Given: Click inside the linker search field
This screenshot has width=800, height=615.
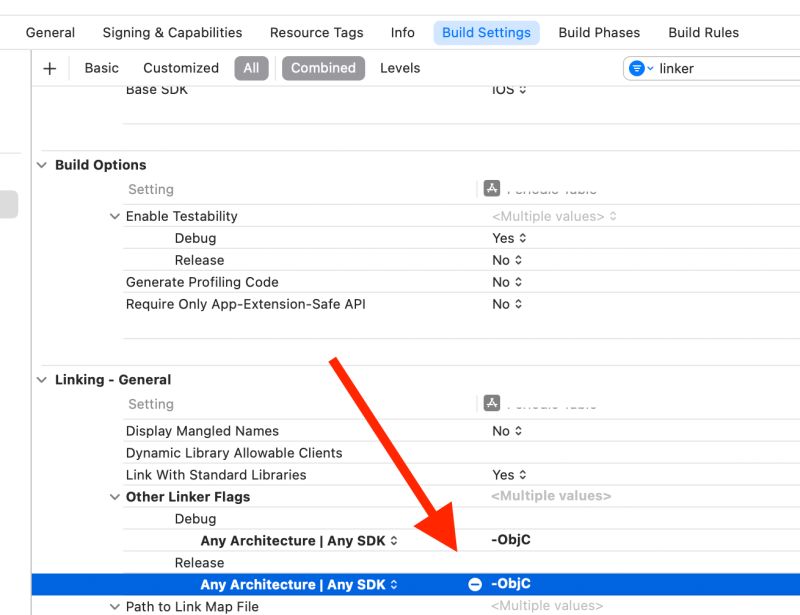Looking at the screenshot, I should click(x=710, y=68).
